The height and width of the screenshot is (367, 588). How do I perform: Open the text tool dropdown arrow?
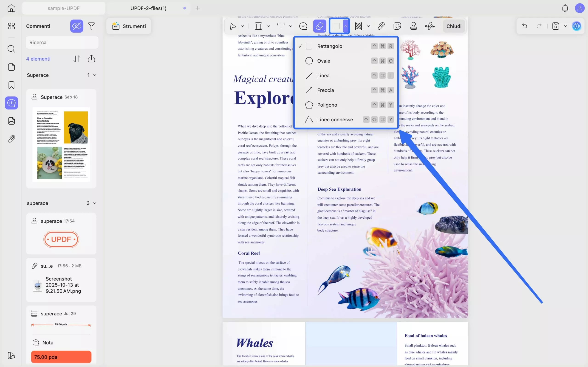click(x=291, y=26)
